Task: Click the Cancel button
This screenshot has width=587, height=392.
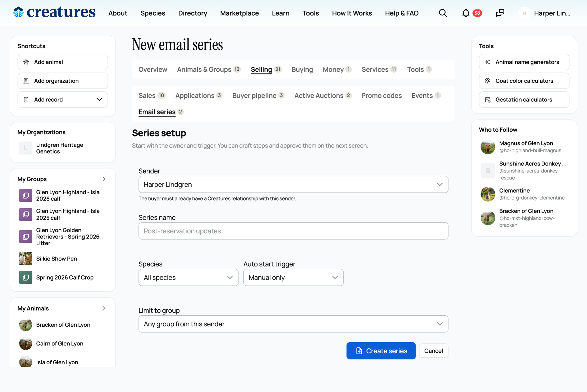Action: tap(433, 351)
